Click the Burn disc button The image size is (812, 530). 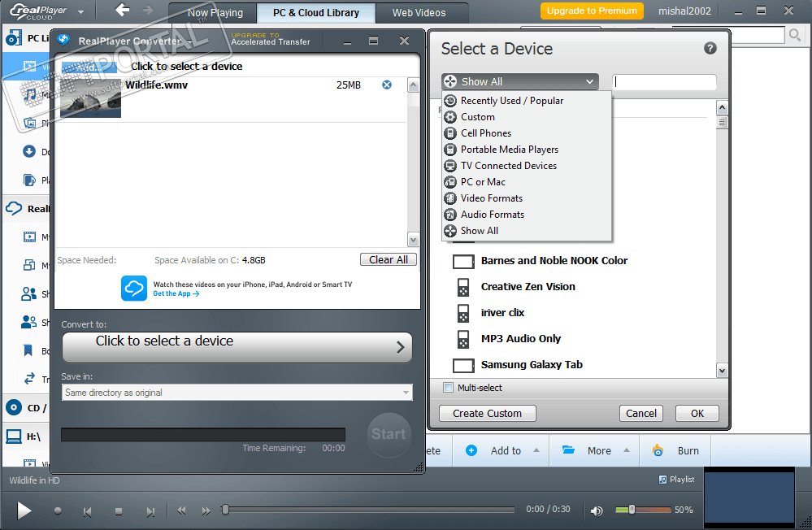675,450
